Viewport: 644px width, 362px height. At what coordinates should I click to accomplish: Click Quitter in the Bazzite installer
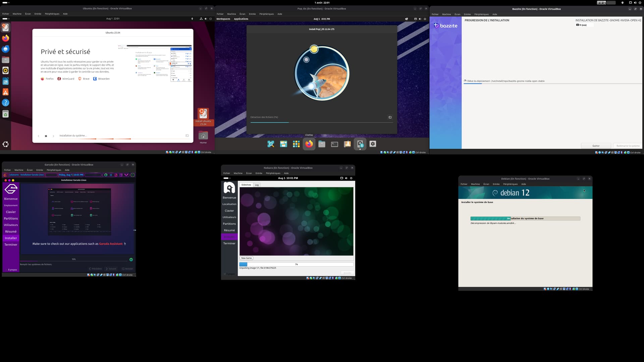click(596, 146)
